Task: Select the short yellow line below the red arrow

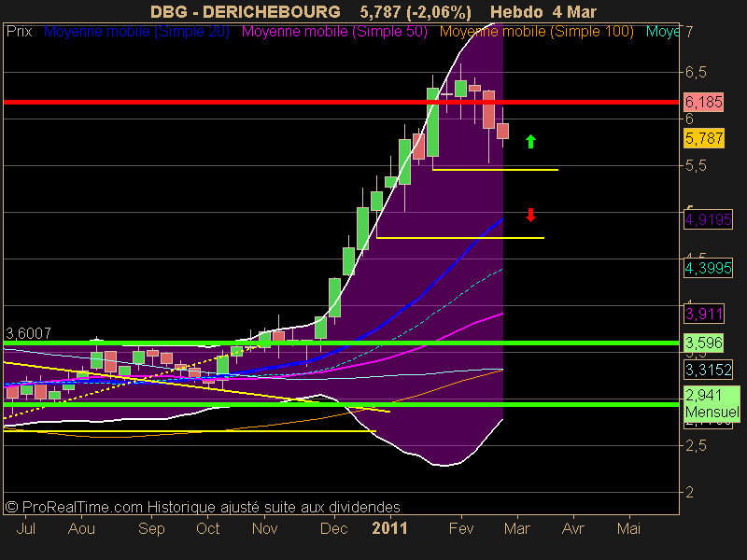Action: click(x=460, y=237)
